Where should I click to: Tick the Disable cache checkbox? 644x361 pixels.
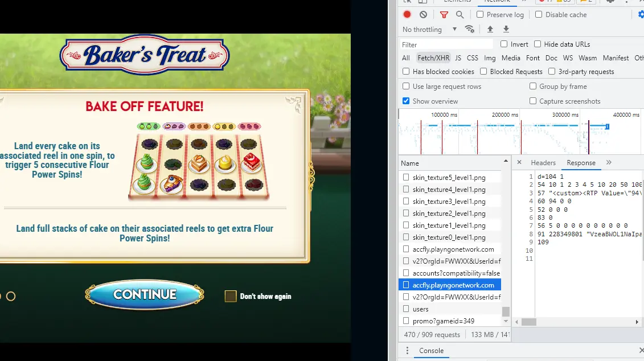(x=539, y=14)
